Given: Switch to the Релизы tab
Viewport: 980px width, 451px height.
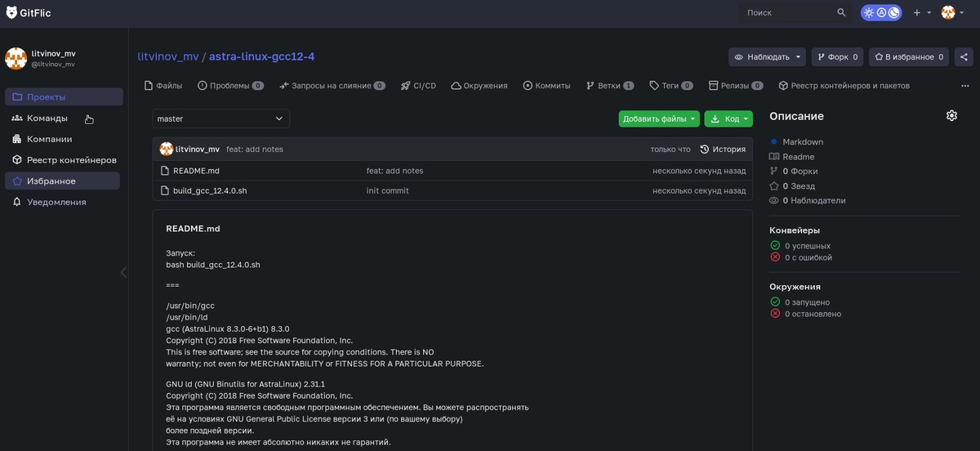Looking at the screenshot, I should pos(736,86).
